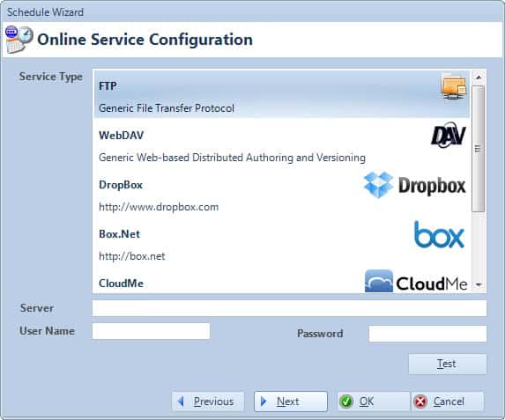
Task: Focus the User Name input field
Action: (151, 331)
